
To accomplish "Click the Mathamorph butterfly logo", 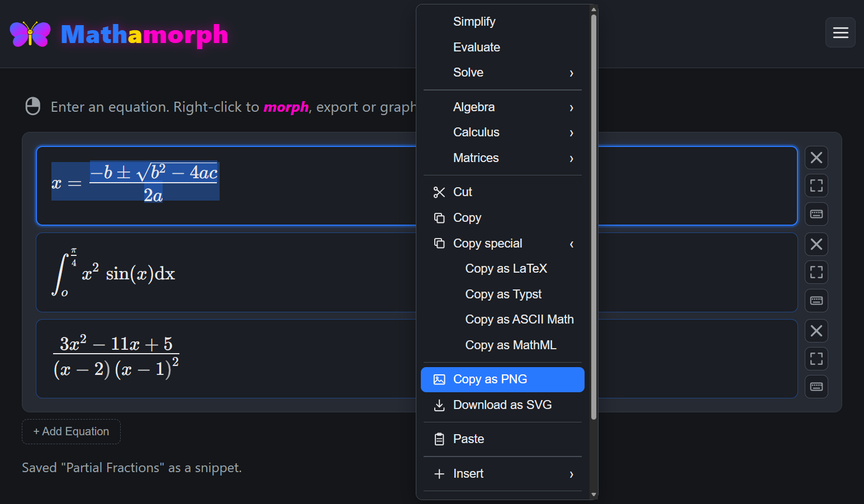I will [30, 34].
